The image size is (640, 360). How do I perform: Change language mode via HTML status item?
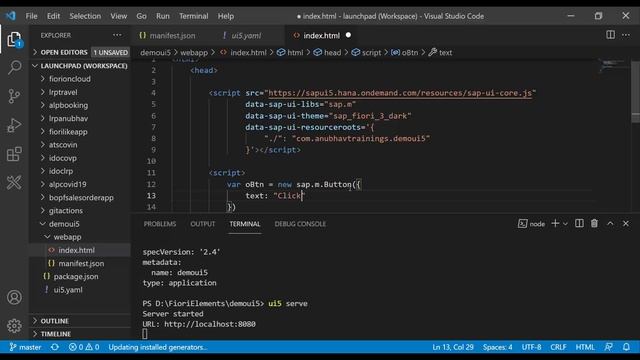(x=585, y=347)
